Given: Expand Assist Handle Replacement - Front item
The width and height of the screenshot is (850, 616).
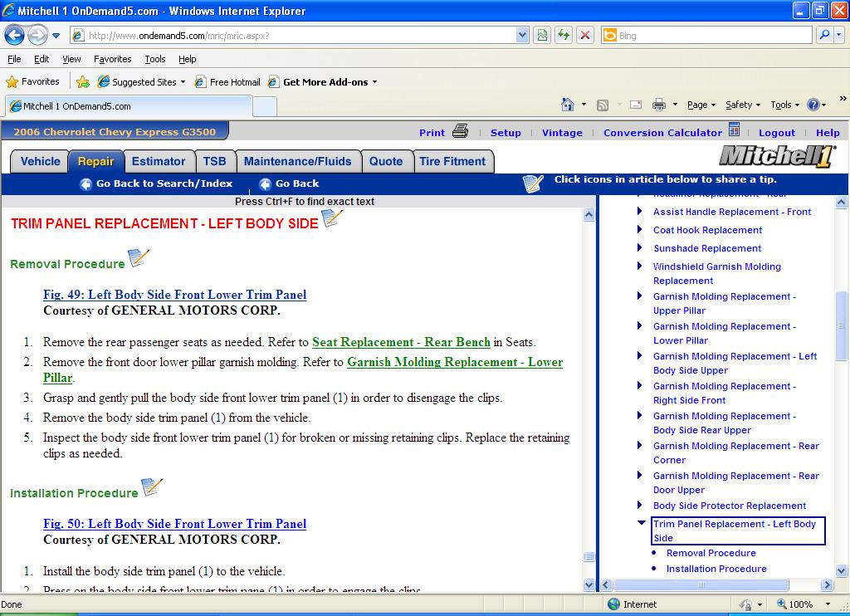Looking at the screenshot, I should coord(640,212).
